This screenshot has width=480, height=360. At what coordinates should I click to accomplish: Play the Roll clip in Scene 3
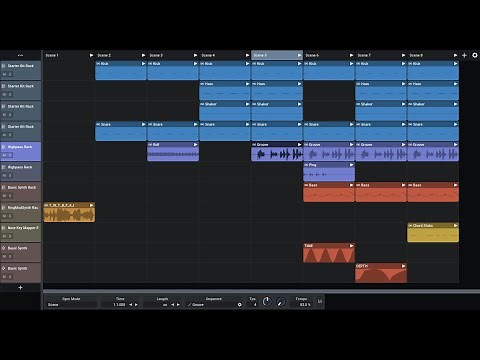pos(195,145)
